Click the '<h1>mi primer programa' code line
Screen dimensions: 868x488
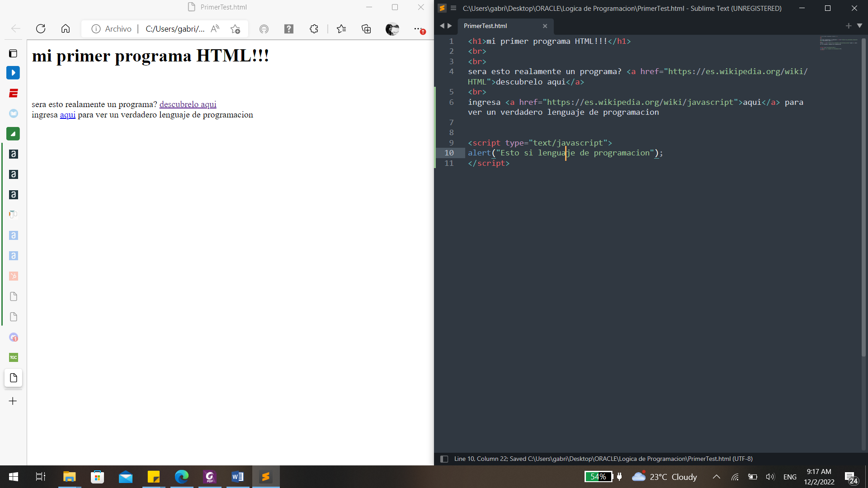pos(549,41)
